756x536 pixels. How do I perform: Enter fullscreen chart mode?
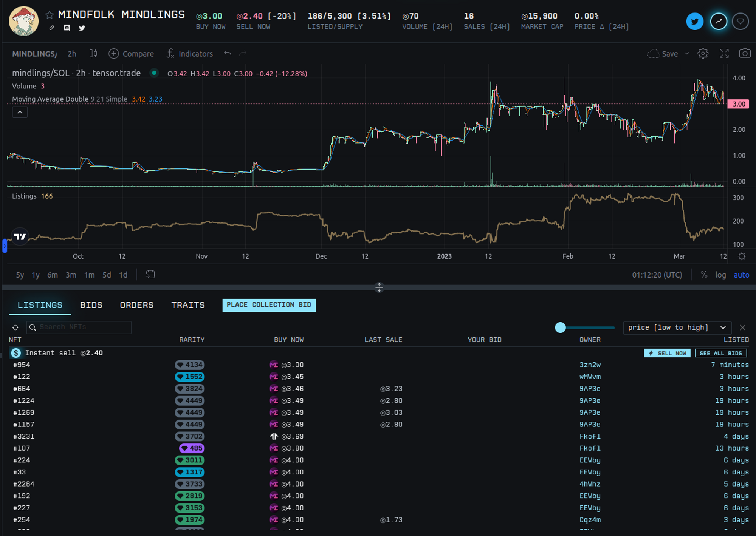pyautogui.click(x=724, y=53)
